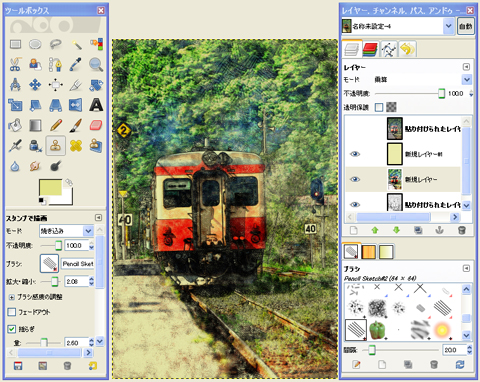Screen dimensions: 480x382
Task: Select the Move tool
Action: (x=35, y=85)
